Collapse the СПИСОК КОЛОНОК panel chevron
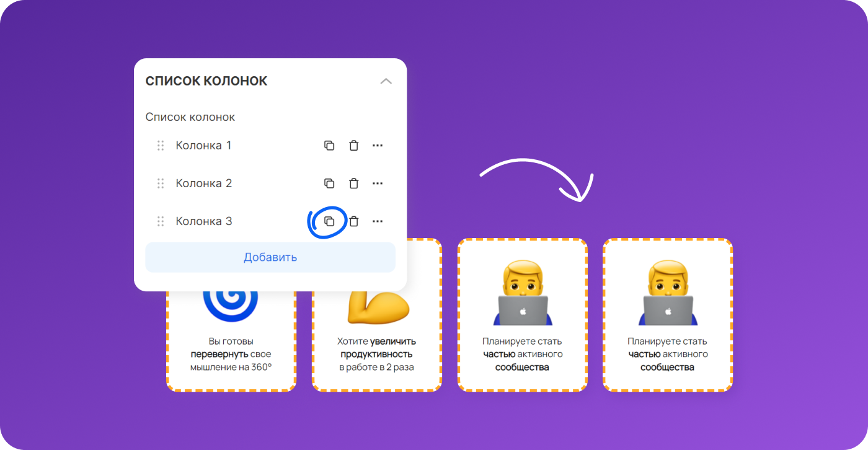Viewport: 868px width, 450px height. tap(386, 81)
